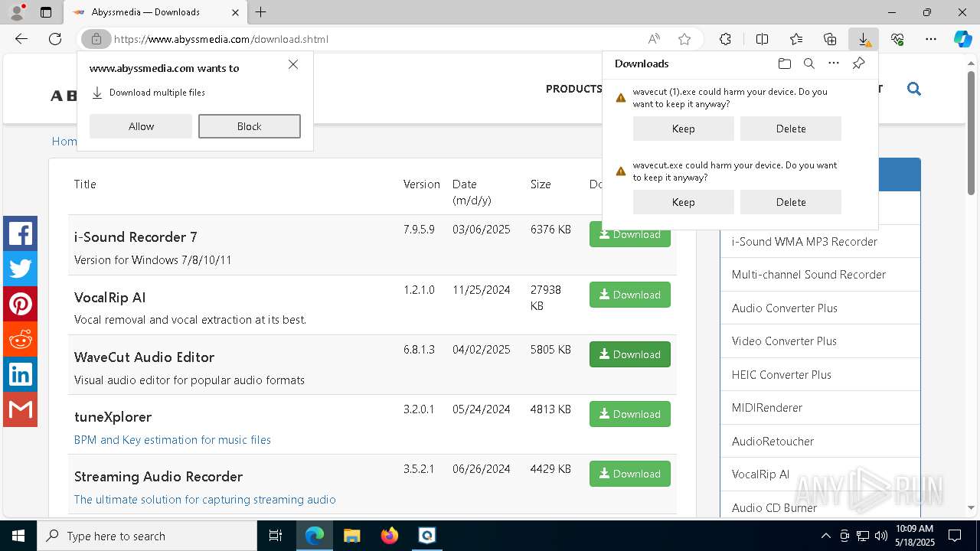
Task: Click the Downloads toolbar icon
Action: pyautogui.click(x=864, y=39)
